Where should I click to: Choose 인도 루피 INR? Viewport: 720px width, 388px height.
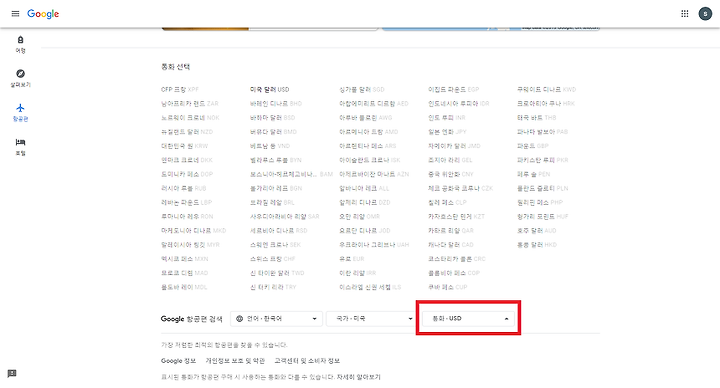point(446,118)
